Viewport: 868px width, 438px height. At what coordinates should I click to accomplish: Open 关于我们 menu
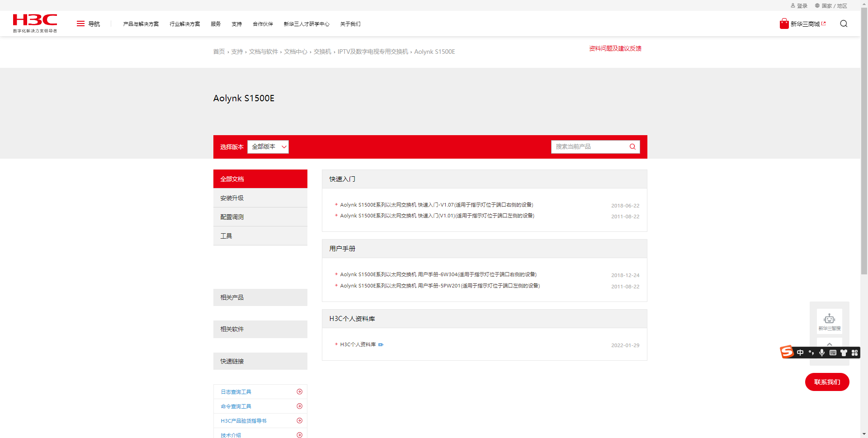pyautogui.click(x=350, y=24)
